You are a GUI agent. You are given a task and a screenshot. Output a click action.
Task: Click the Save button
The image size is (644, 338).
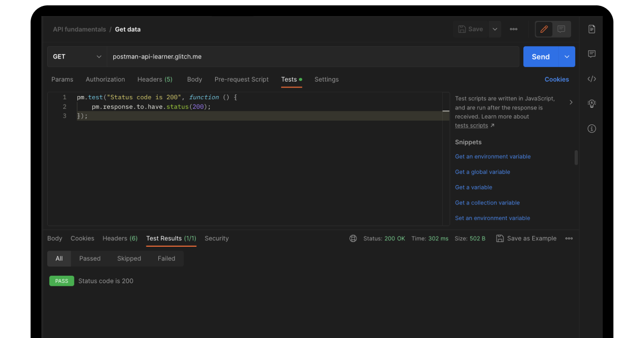pos(471,30)
